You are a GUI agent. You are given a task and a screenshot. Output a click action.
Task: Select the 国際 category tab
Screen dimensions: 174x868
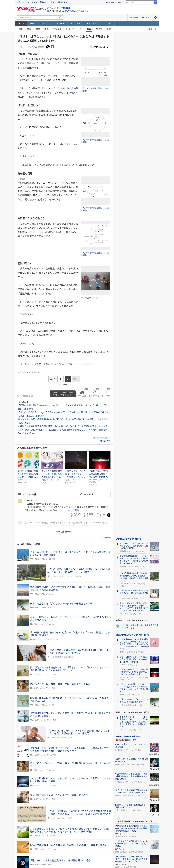click(x=38, y=29)
